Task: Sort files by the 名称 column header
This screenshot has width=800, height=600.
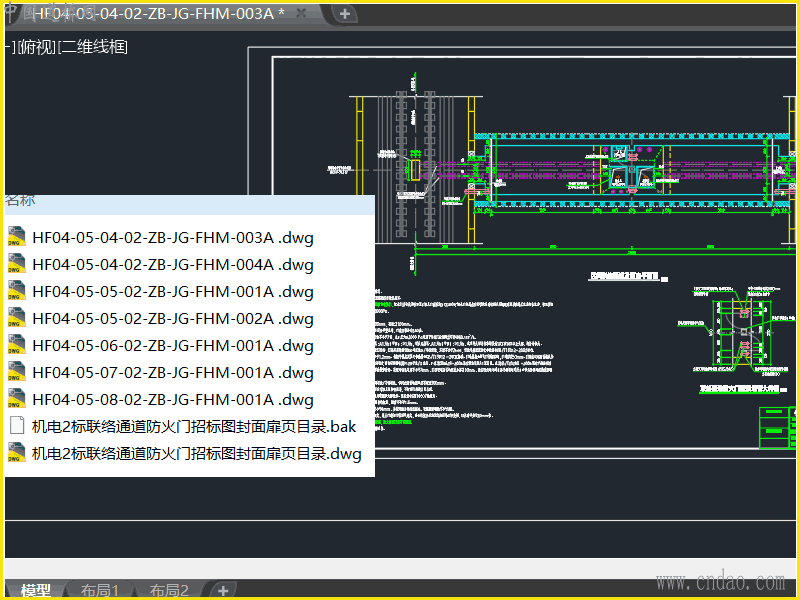Action: 20,200
